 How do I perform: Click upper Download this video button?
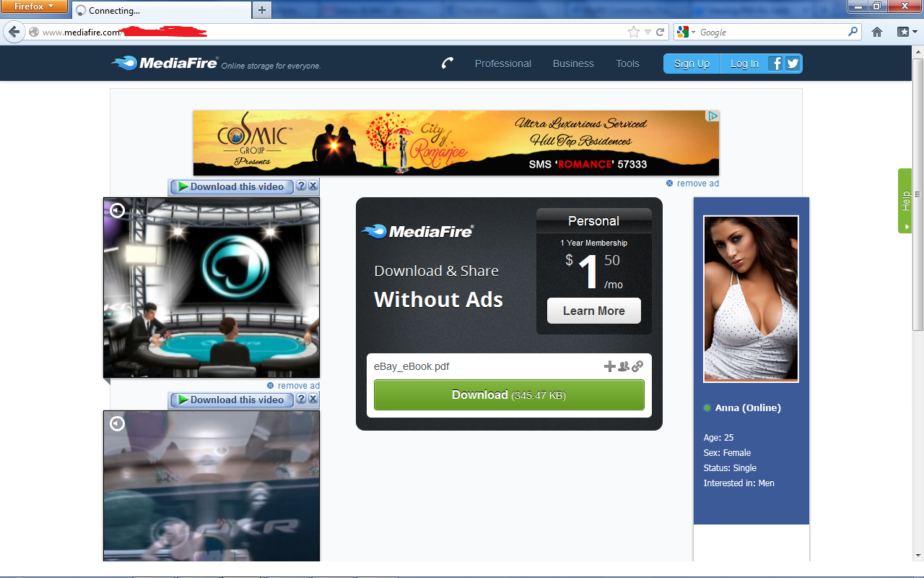[232, 186]
